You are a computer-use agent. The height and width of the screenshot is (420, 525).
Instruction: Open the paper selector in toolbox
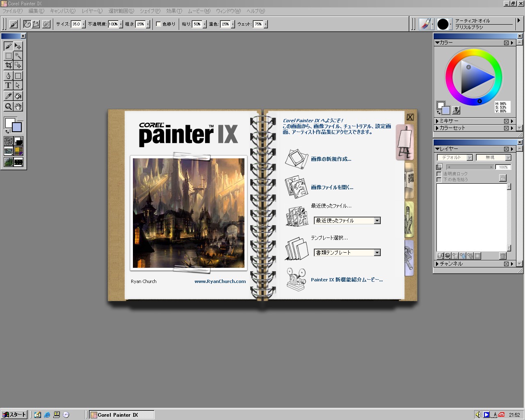(9, 141)
